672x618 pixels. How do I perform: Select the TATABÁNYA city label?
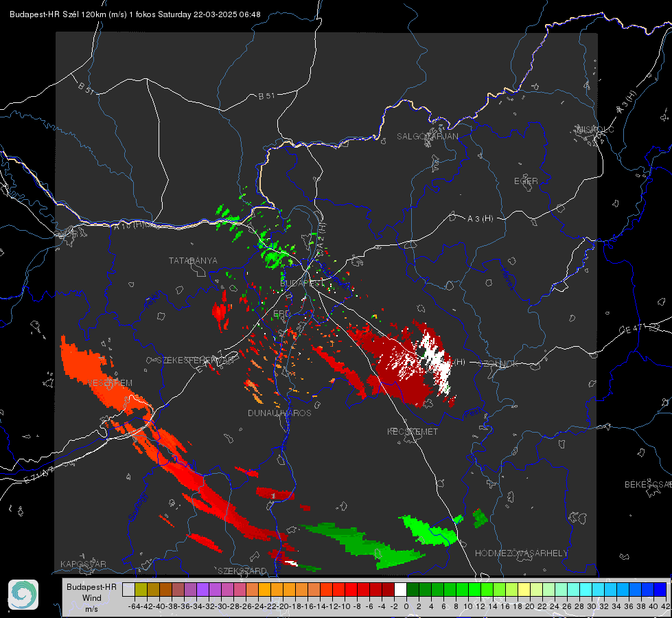coord(193,260)
